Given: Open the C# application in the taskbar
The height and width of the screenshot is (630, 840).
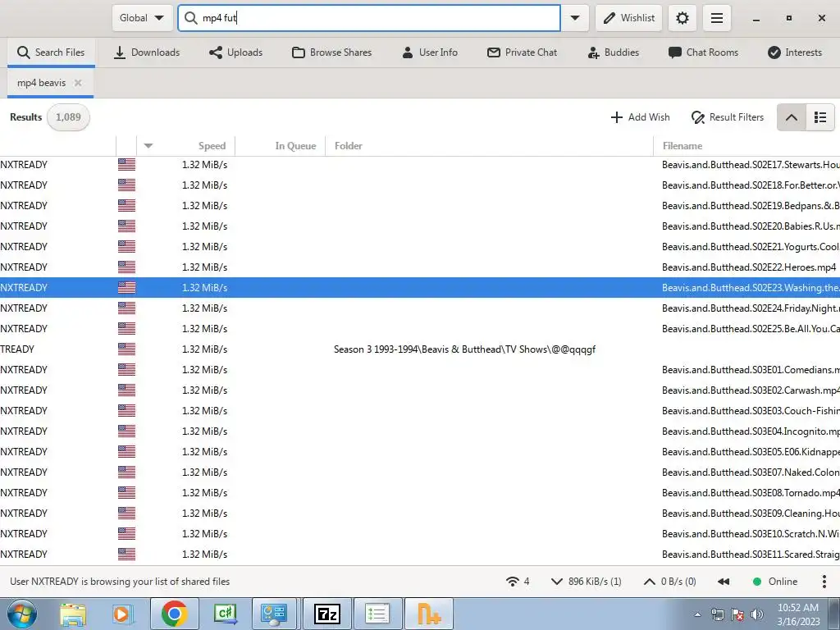Looking at the screenshot, I should (226, 614).
